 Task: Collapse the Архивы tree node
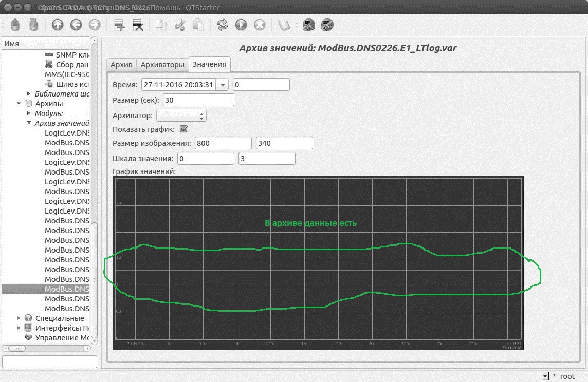[19, 104]
